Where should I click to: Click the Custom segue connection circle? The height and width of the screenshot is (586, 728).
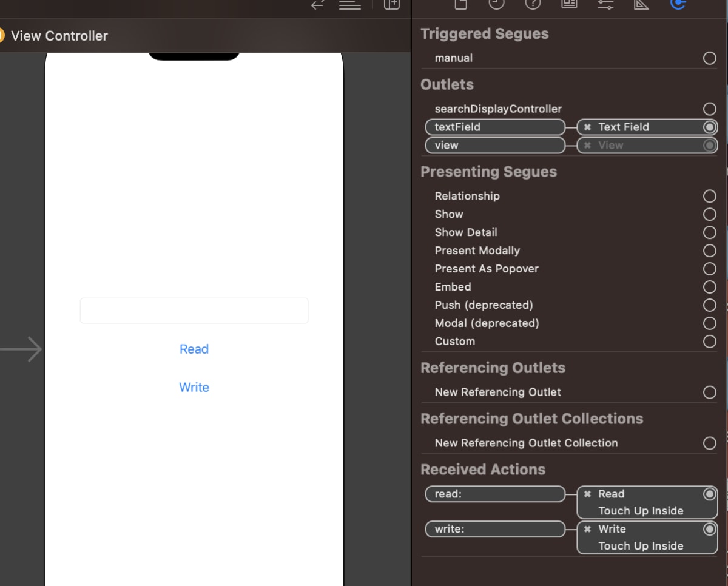pyautogui.click(x=710, y=342)
